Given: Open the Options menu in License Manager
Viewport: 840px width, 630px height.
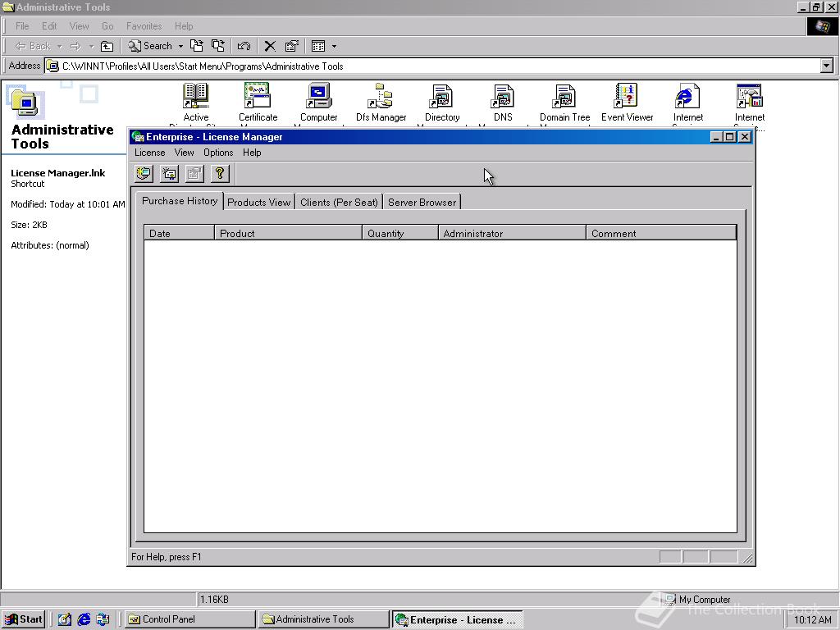Looking at the screenshot, I should coord(218,153).
